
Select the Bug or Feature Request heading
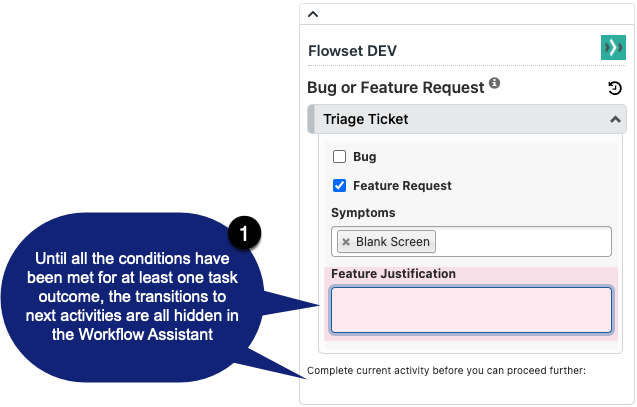[x=396, y=88]
